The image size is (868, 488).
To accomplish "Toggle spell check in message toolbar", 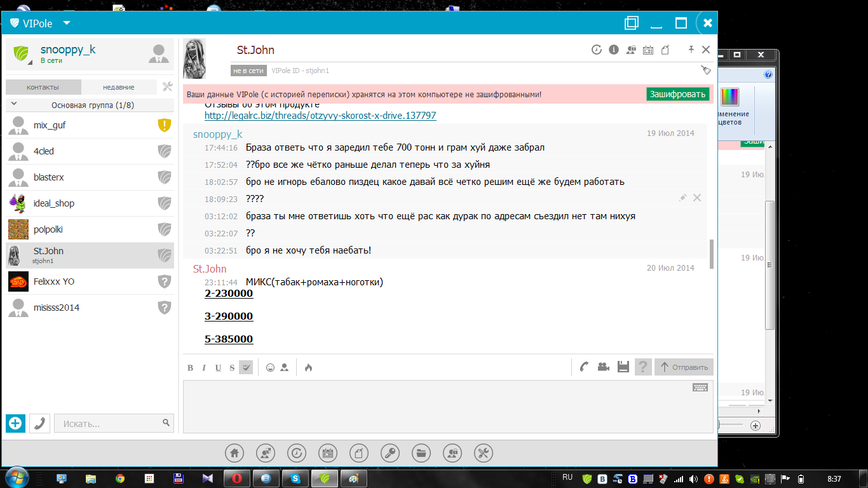I will (246, 367).
